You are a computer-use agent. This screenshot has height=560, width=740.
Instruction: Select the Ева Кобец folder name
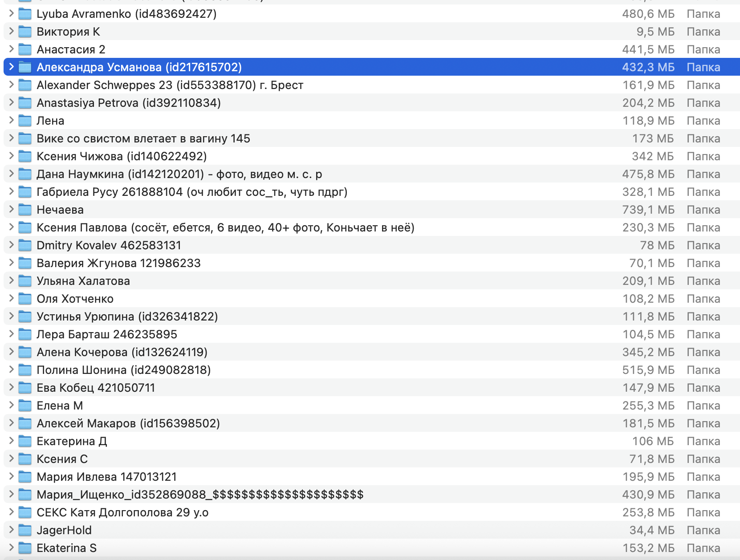click(x=96, y=388)
